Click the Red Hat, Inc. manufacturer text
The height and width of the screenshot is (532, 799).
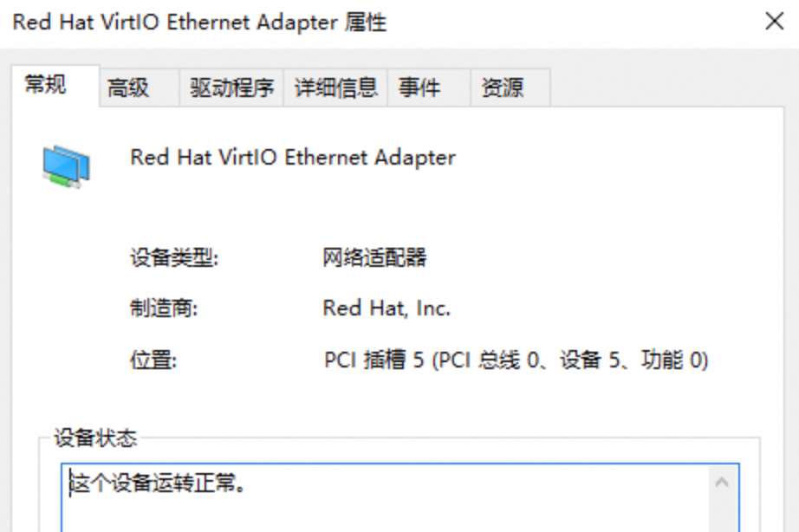387,308
